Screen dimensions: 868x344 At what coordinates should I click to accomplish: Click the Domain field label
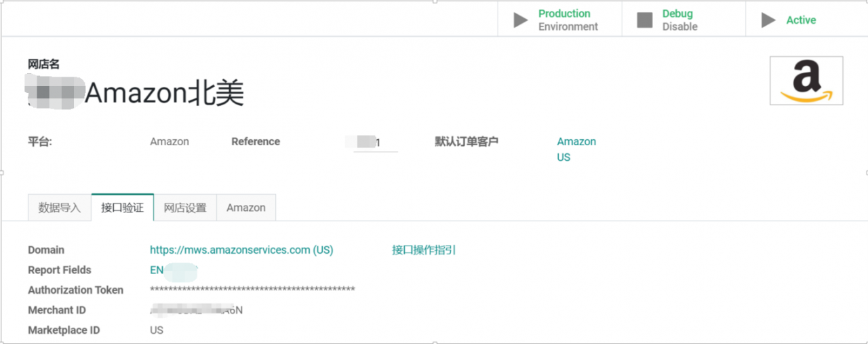tap(46, 250)
